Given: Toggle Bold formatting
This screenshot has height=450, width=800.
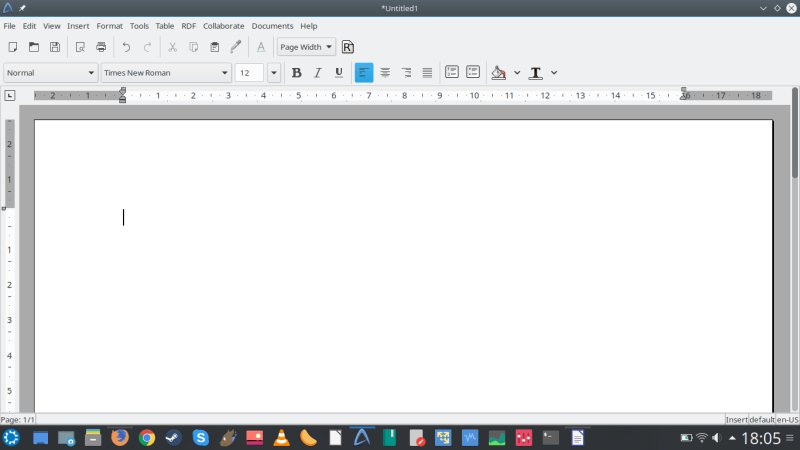Looking at the screenshot, I should (x=296, y=73).
